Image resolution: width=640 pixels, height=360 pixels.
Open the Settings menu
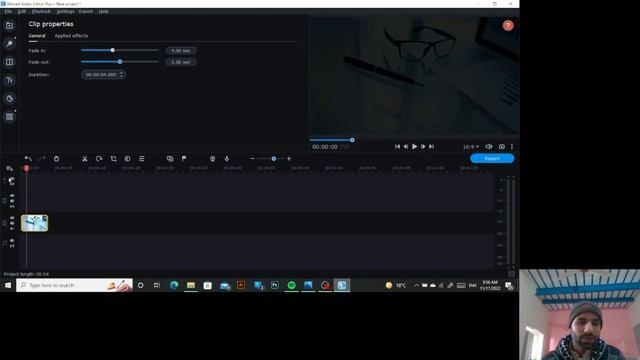tap(65, 11)
